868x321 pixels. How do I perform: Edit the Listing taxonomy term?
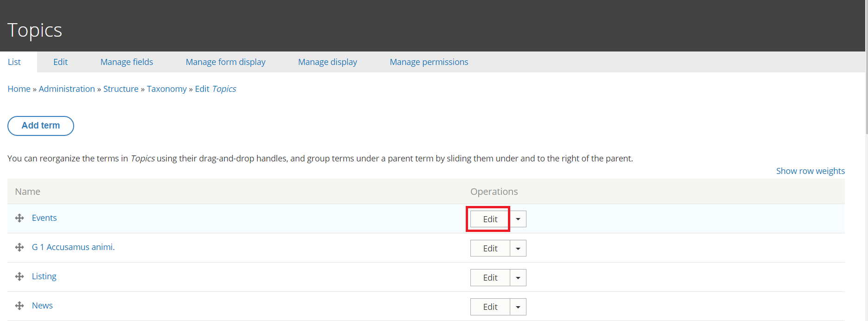click(490, 277)
